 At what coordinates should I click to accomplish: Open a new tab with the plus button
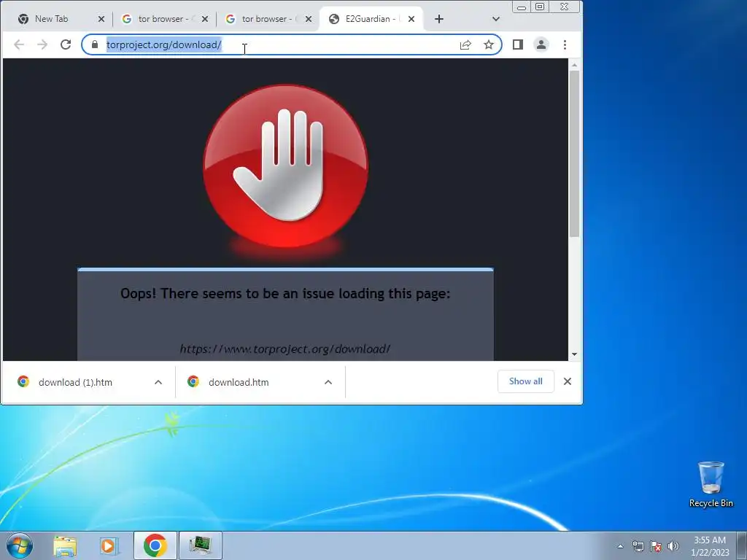click(x=438, y=19)
